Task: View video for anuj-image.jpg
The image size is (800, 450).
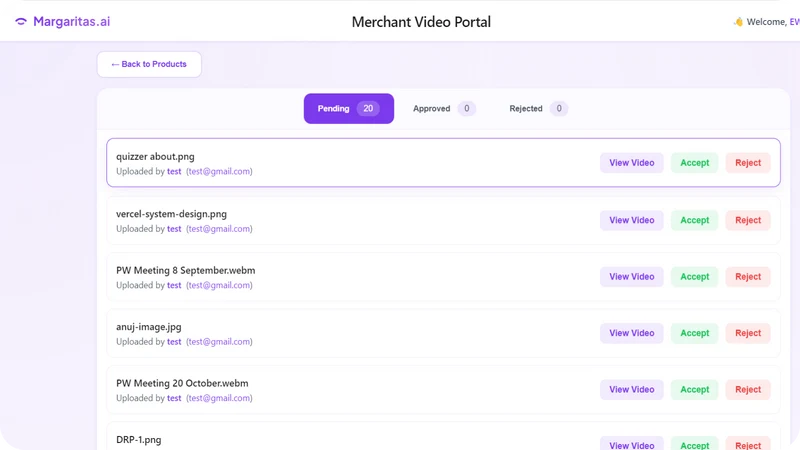Action: 632,333
